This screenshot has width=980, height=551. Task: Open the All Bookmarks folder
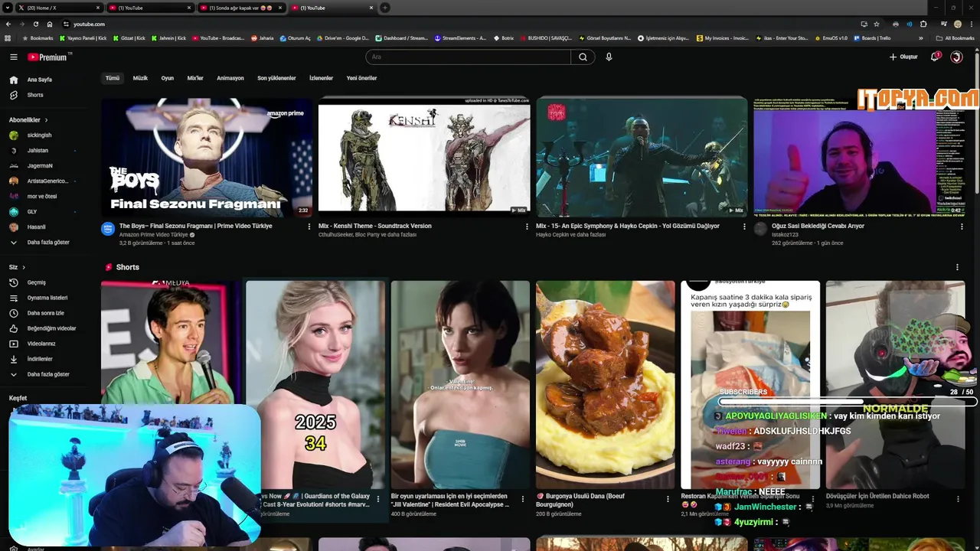tap(955, 37)
